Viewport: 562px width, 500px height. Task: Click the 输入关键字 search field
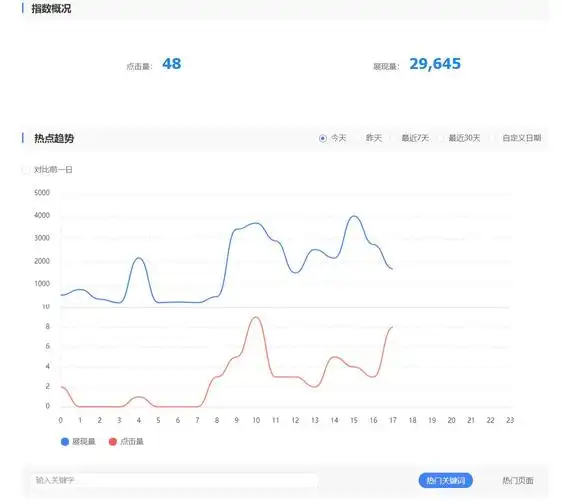[174, 480]
